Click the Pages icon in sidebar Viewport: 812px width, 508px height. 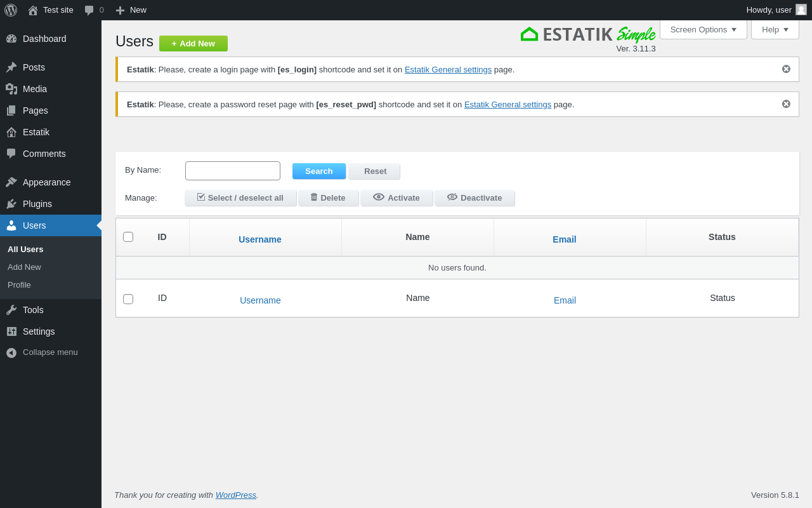(x=11, y=110)
